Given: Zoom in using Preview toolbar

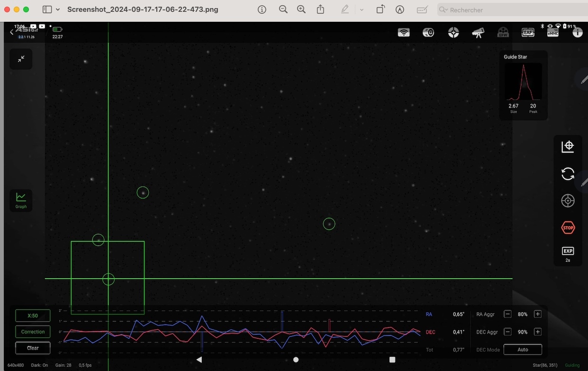Looking at the screenshot, I should coord(301,9).
